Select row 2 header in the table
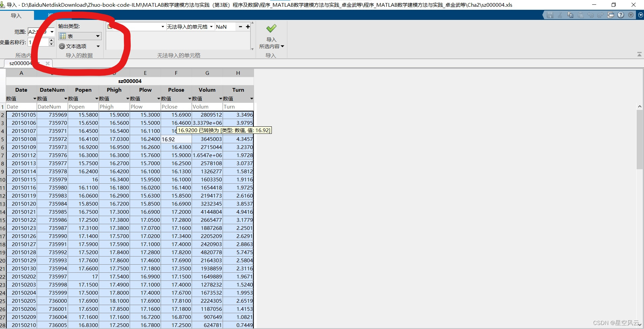 coord(3,115)
